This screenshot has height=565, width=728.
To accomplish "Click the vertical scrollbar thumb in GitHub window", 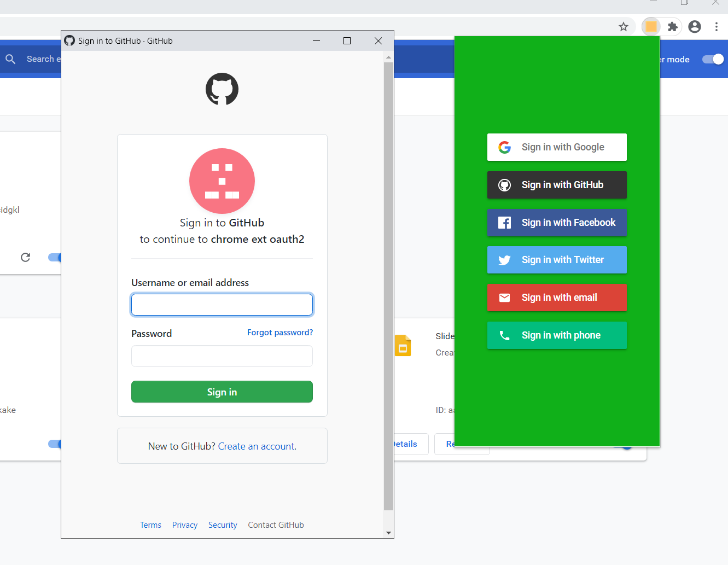I will point(389,286).
